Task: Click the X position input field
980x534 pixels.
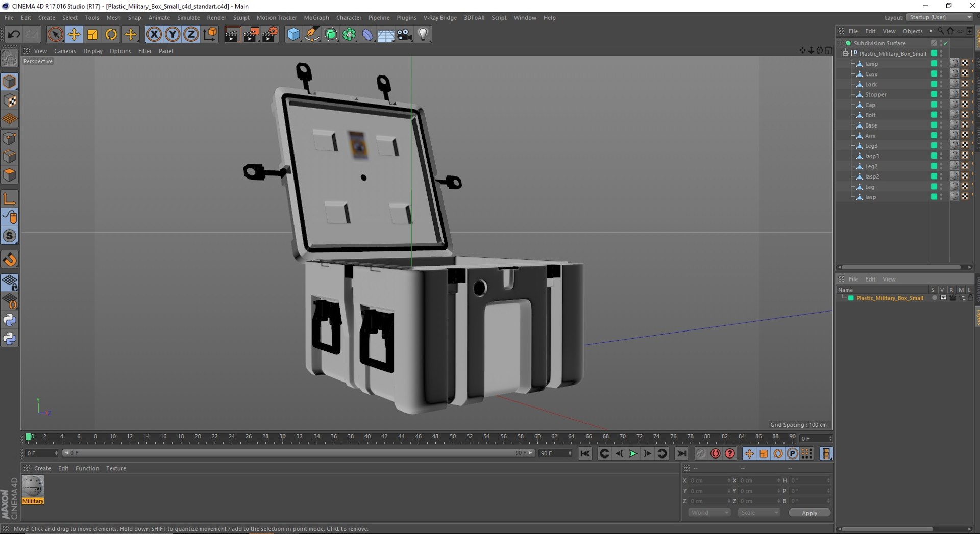Action: (709, 480)
